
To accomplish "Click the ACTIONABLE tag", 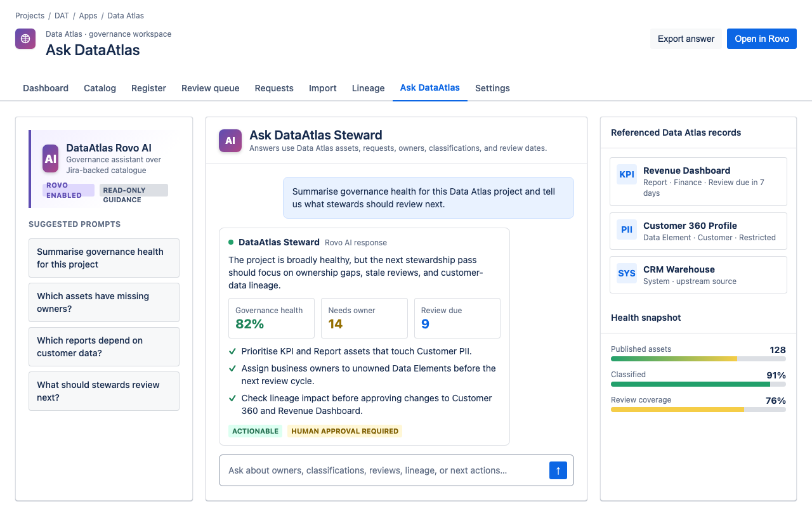I will 256,431.
